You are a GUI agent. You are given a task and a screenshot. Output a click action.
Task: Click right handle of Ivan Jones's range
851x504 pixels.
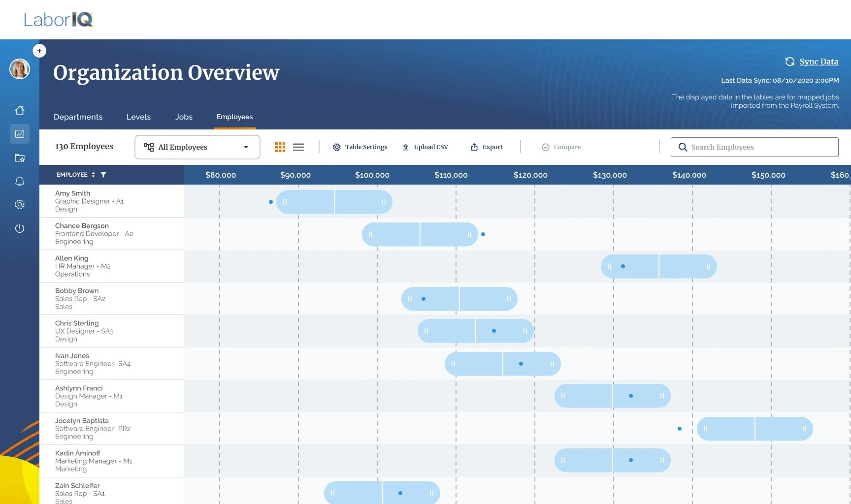point(552,364)
